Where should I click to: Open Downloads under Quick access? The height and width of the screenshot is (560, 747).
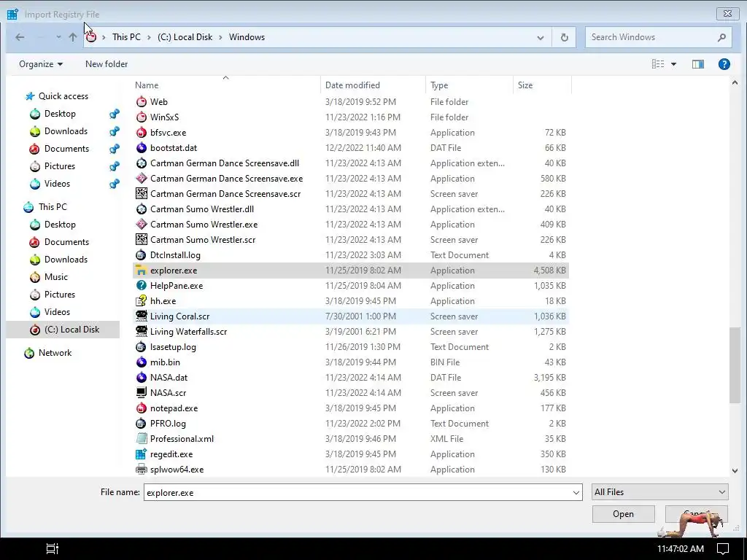coord(66,131)
